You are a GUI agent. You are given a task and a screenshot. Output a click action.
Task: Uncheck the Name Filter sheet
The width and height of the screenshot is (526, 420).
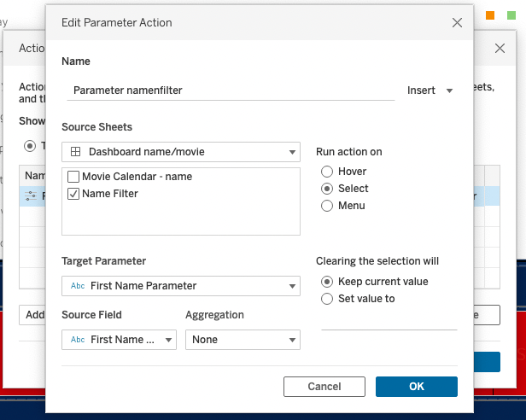pyautogui.click(x=73, y=194)
